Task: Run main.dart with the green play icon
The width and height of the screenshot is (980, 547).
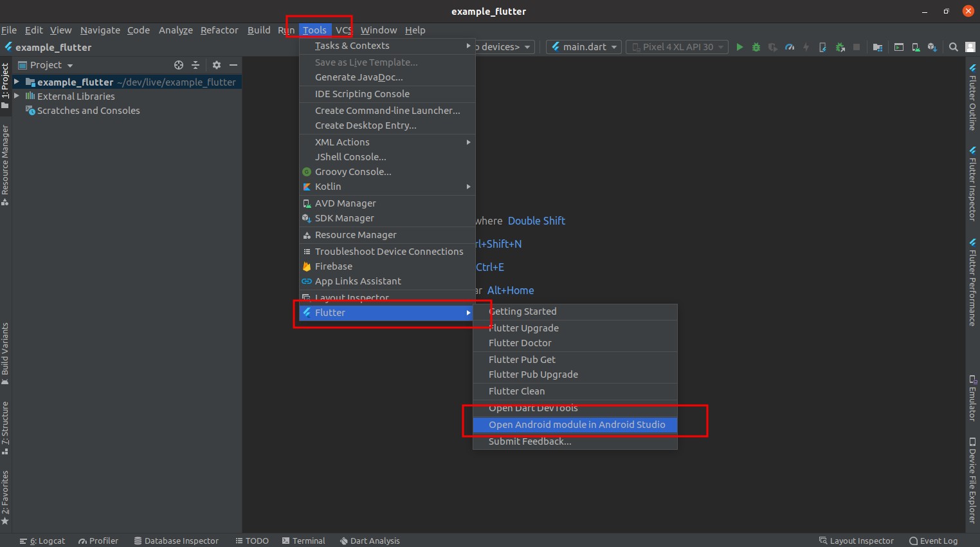Action: pyautogui.click(x=740, y=47)
